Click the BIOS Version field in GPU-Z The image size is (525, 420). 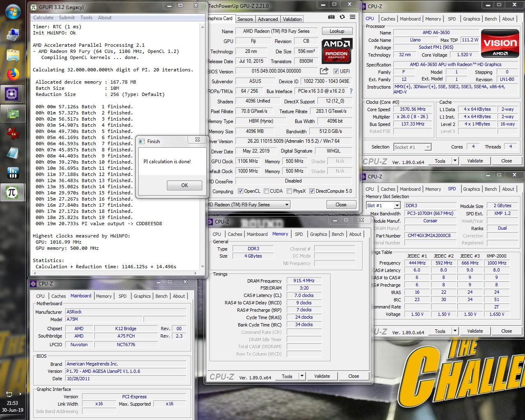point(276,71)
